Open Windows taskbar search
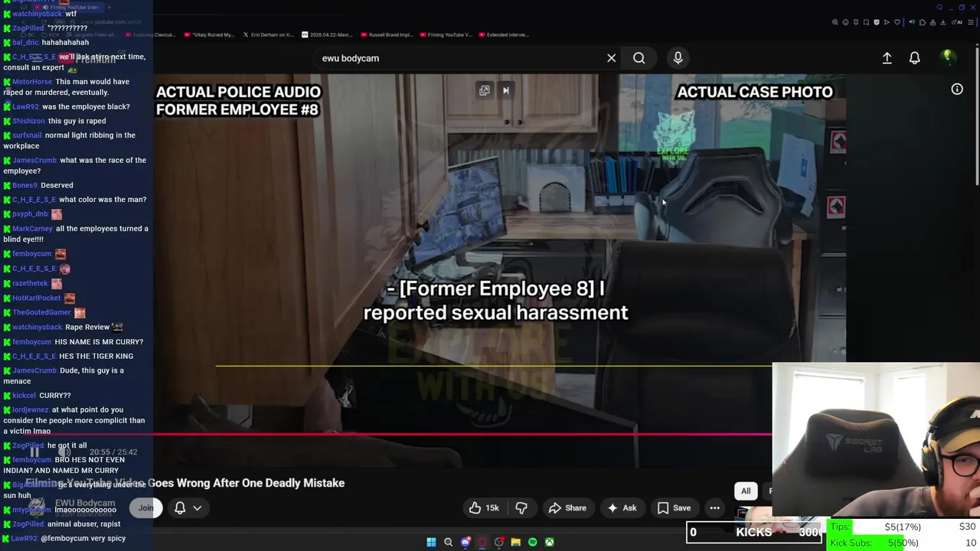This screenshot has height=551, width=980. (x=448, y=542)
